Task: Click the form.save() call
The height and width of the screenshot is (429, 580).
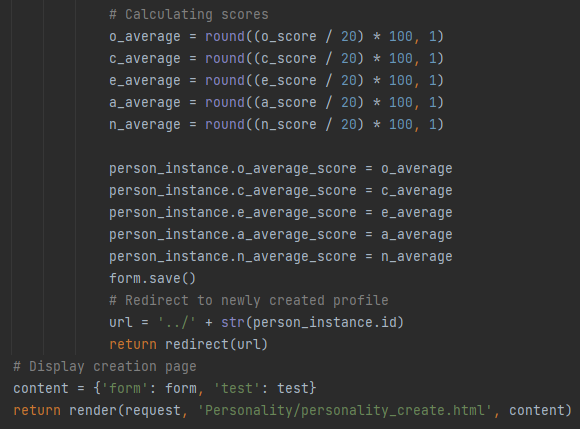Action: [152, 278]
